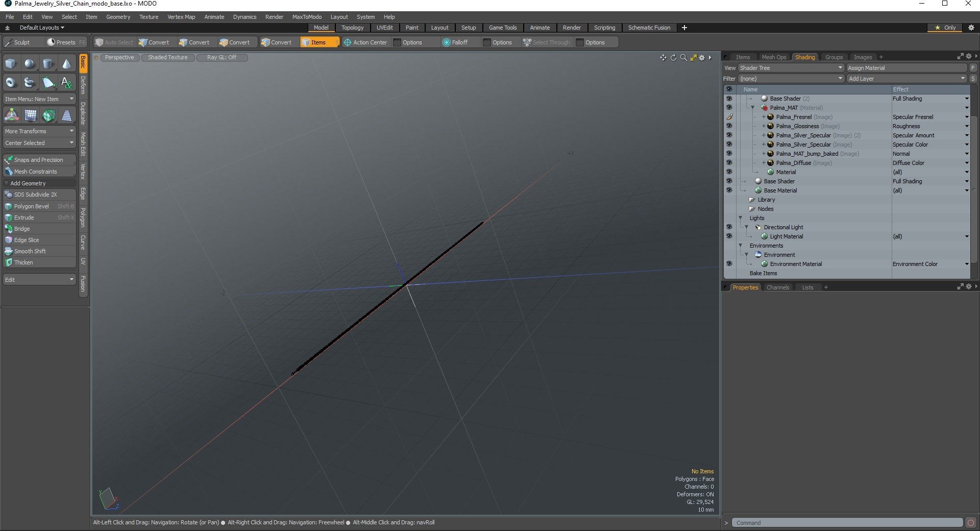This screenshot has width=980, height=531.
Task: Click the torus primitive icon
Action: tap(11, 82)
